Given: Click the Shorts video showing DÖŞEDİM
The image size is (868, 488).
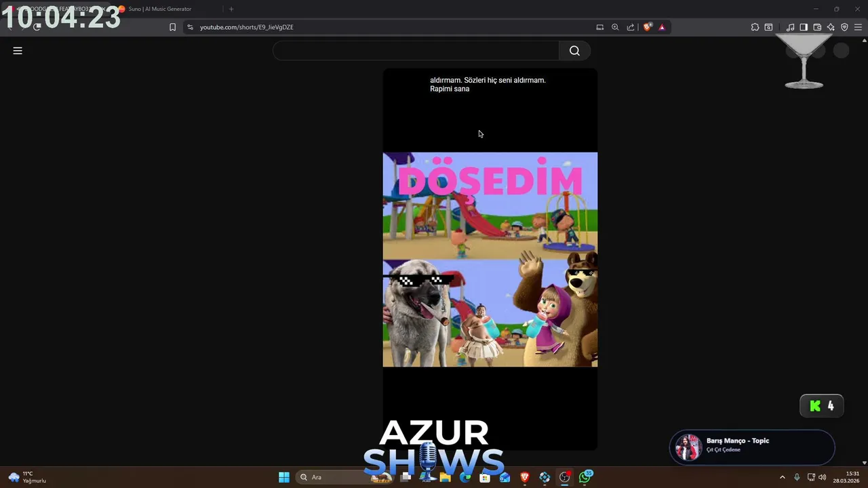Looking at the screenshot, I should point(490,260).
